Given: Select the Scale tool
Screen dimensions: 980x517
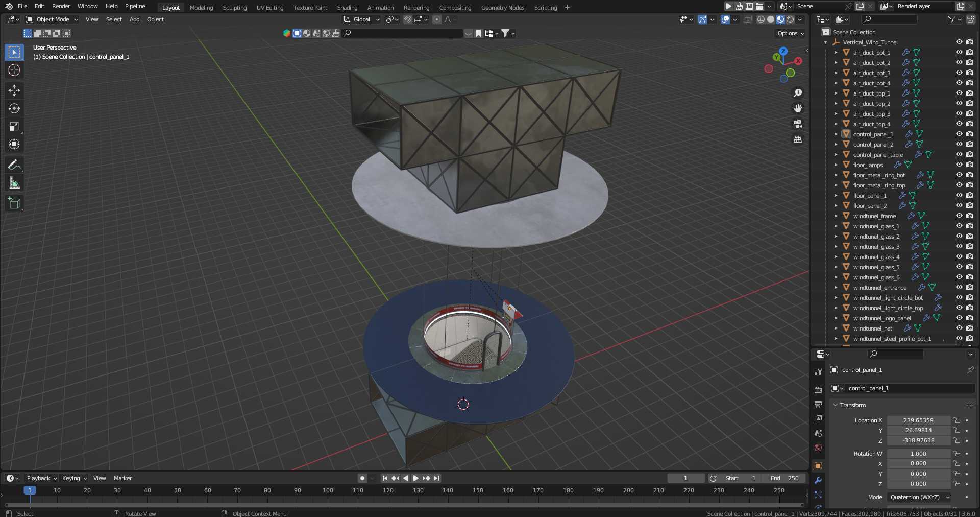Looking at the screenshot, I should pyautogui.click(x=14, y=126).
